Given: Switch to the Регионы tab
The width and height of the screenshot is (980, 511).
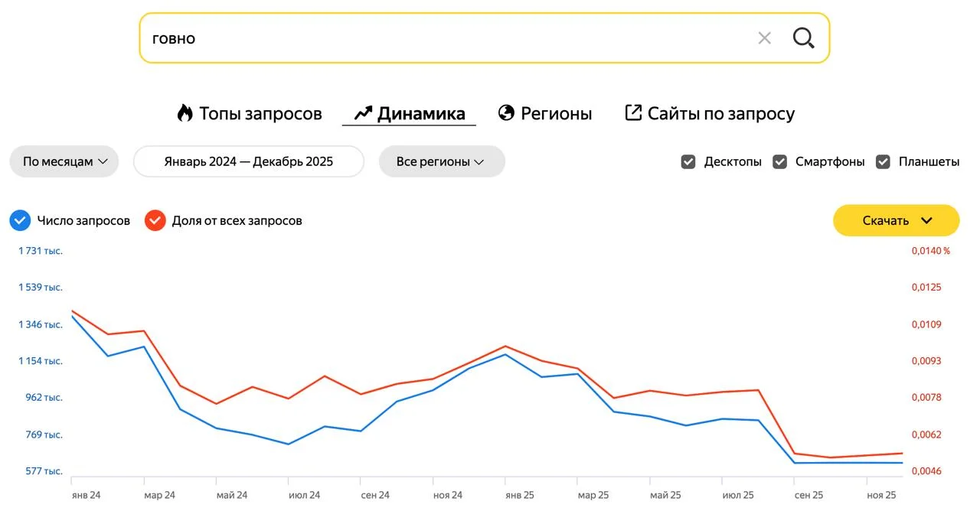Looking at the screenshot, I should click(x=556, y=114).
